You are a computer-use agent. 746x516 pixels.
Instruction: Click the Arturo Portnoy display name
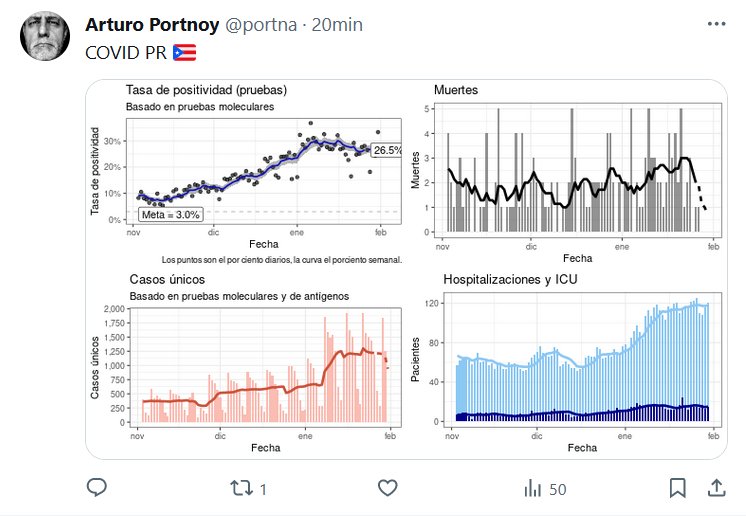pyautogui.click(x=148, y=24)
